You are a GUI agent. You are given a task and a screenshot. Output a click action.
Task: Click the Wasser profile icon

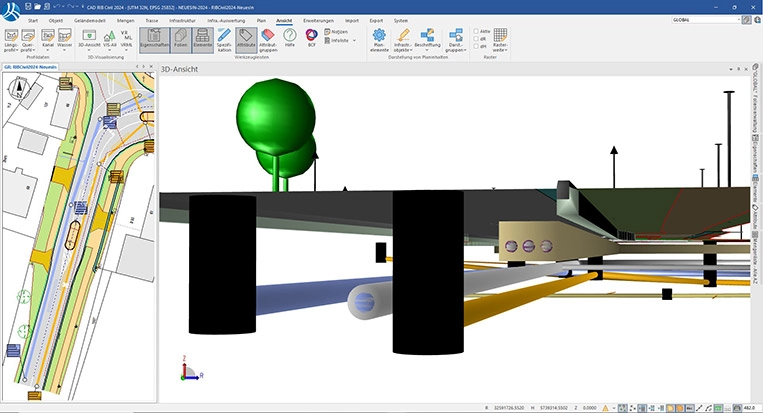click(x=65, y=37)
